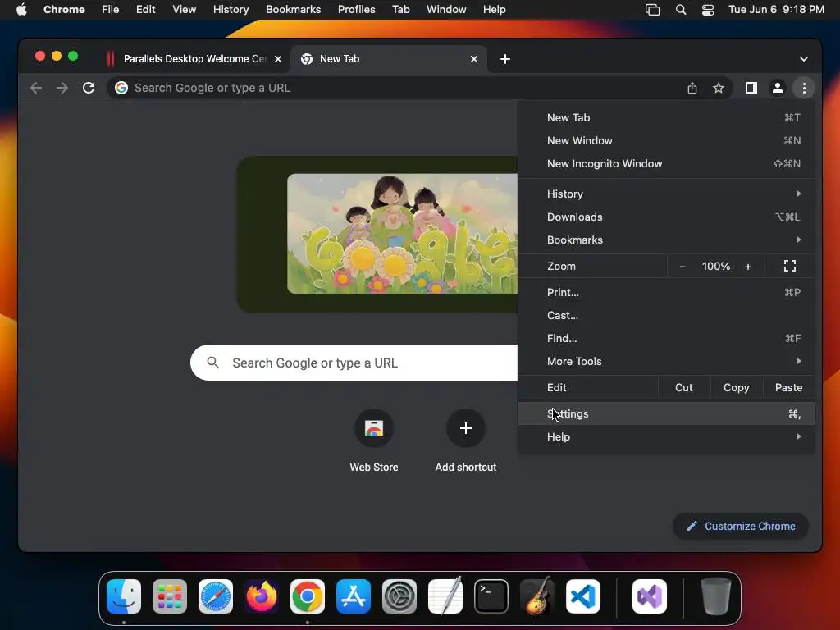
Task: Click the Customize Chrome button
Action: point(741,526)
